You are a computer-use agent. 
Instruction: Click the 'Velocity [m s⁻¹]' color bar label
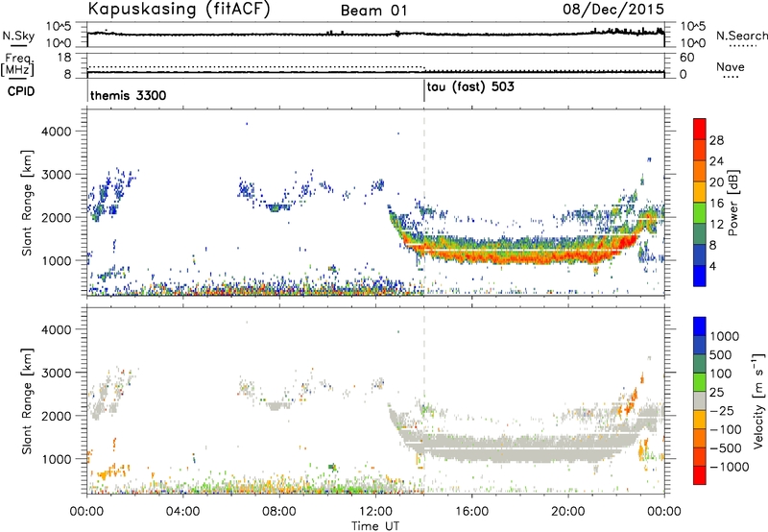[x=758, y=400]
